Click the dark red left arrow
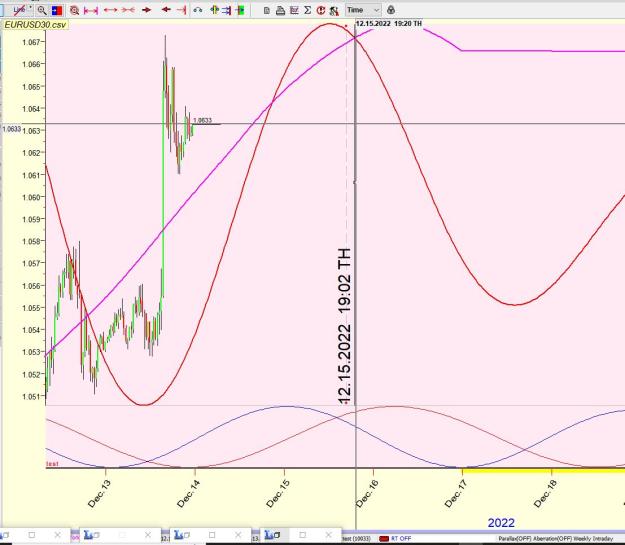625x545 pixels. 166,10
